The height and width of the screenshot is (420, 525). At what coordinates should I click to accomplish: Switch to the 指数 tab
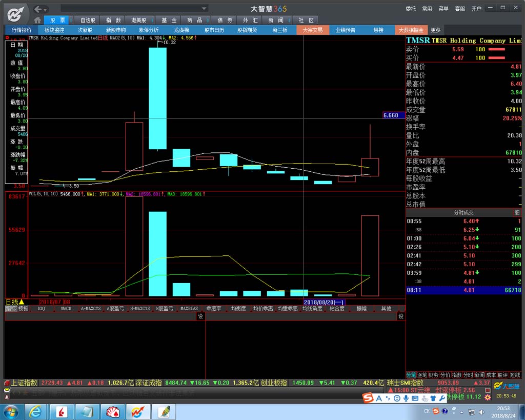tap(113, 21)
